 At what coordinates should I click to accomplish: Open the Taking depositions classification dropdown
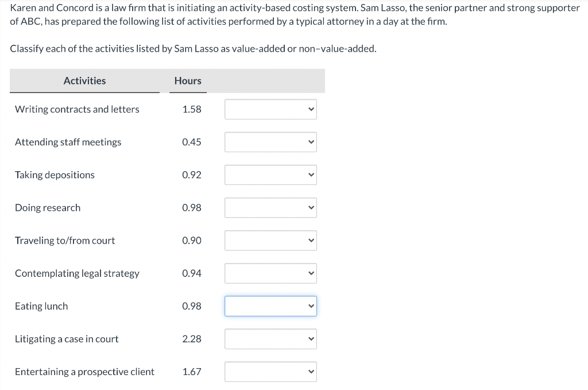[270, 175]
